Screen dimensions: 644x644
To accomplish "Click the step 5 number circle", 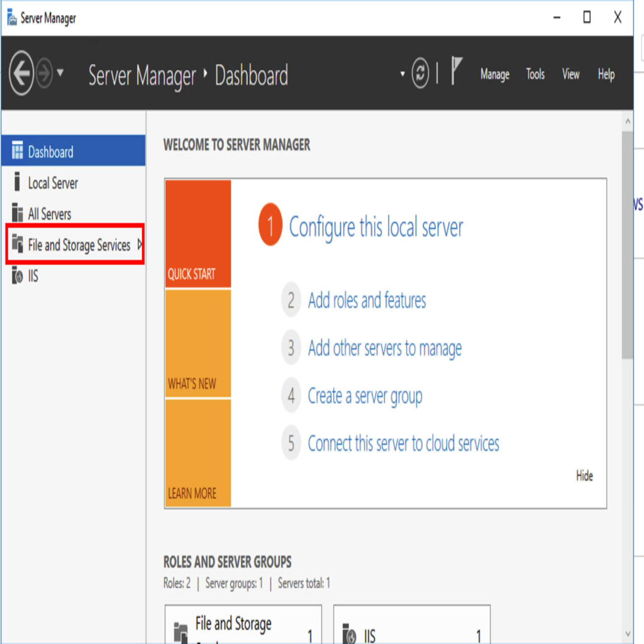I will point(291,443).
